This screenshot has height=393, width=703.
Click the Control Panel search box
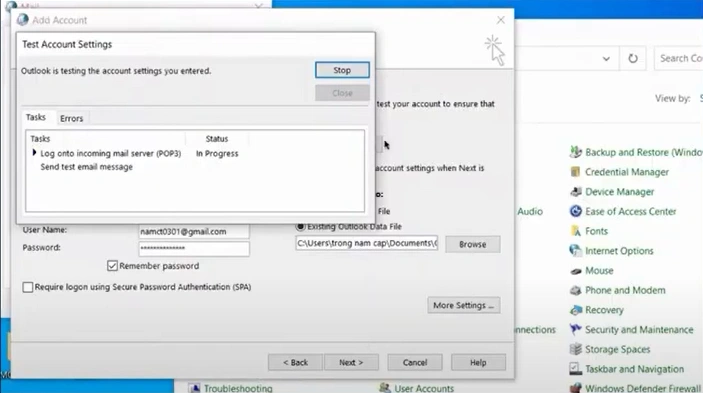point(679,59)
